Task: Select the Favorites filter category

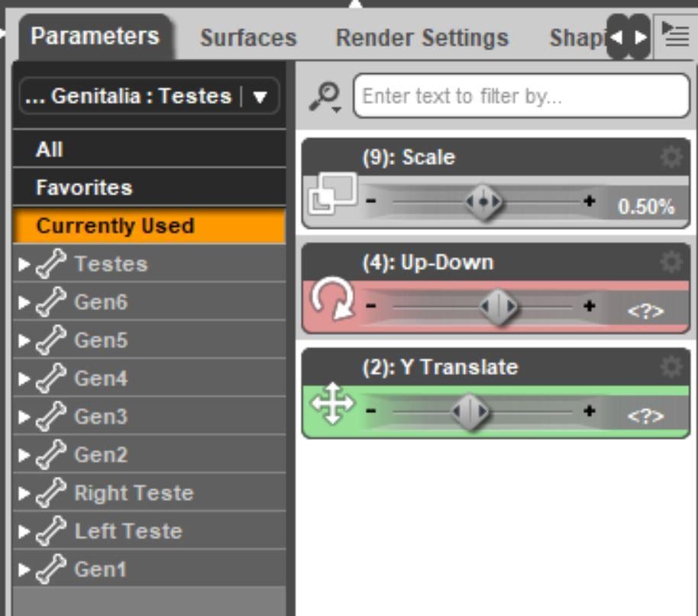Action: tap(84, 188)
